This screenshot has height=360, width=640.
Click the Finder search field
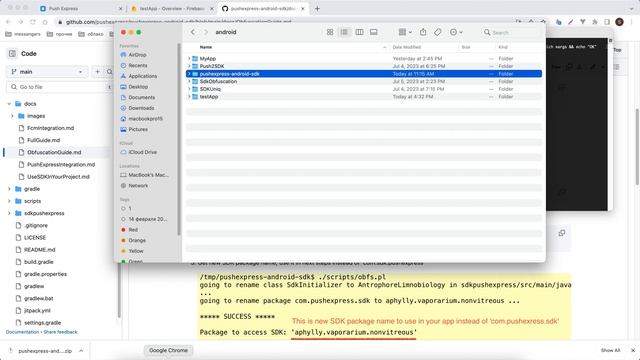512,32
